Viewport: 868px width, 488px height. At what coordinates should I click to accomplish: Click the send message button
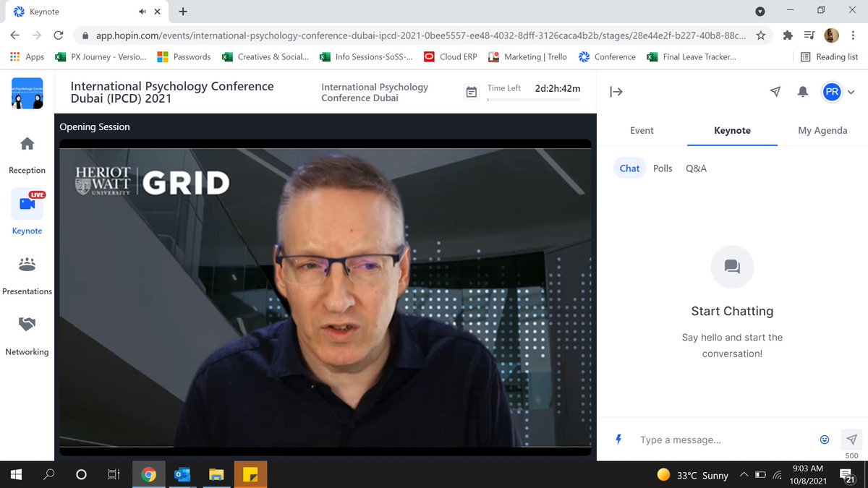851,440
